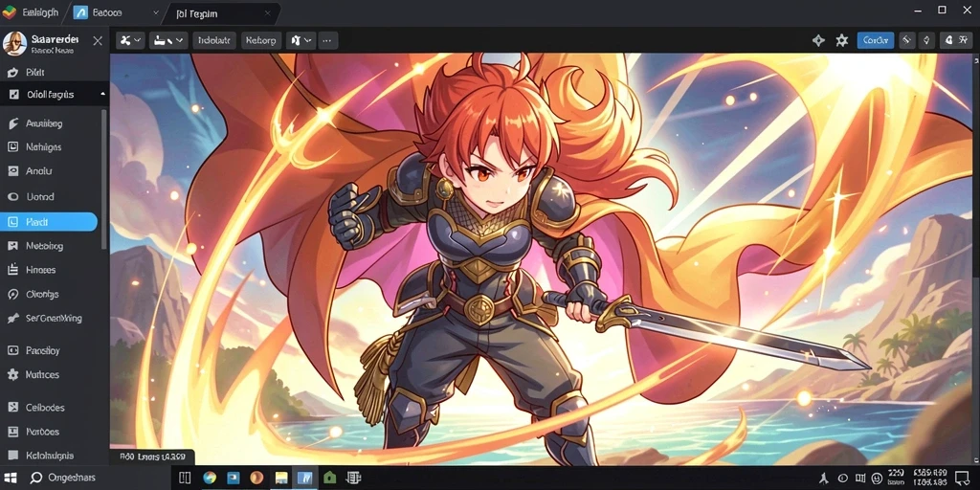Select the Pidit thumbs-up sidebar item
Screen dimensions: 980x490
[50, 73]
